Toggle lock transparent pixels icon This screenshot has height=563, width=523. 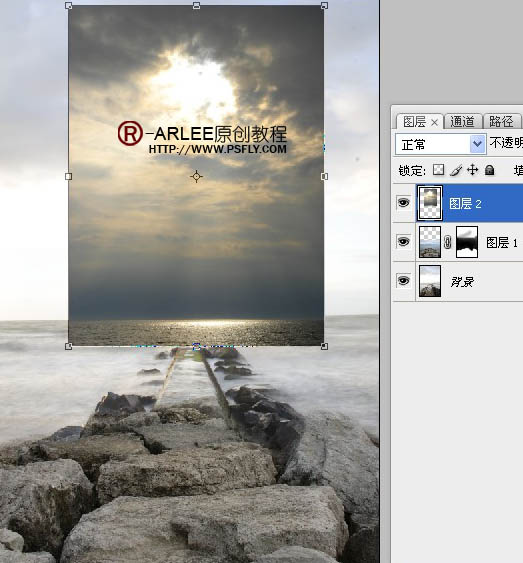pyautogui.click(x=438, y=170)
